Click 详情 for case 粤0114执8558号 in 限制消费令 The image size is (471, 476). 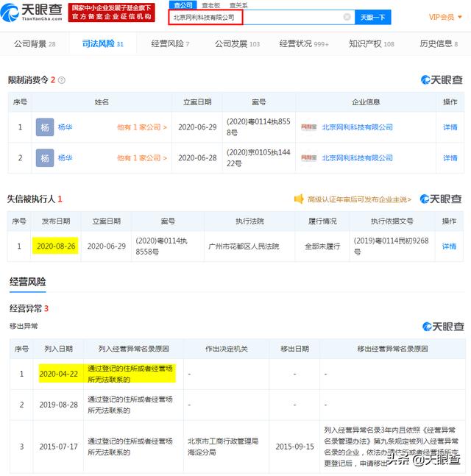[x=450, y=127]
